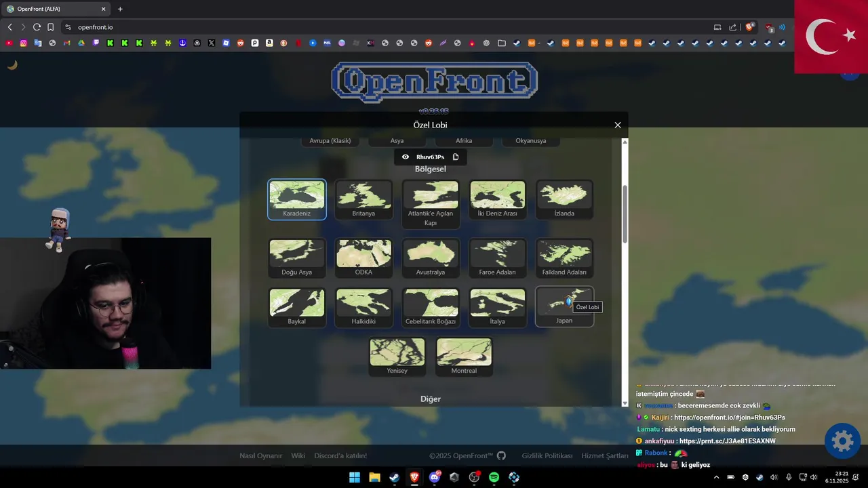Close the Özel Lobi dialog
The width and height of the screenshot is (868, 488).
[618, 125]
